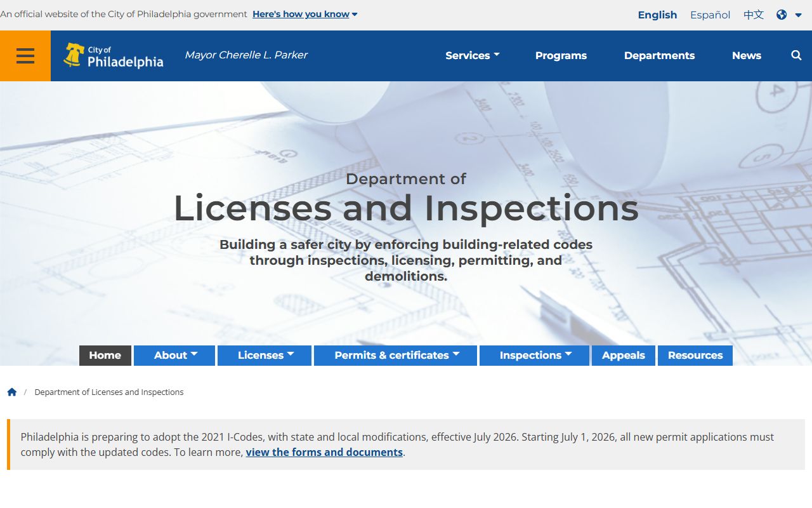The width and height of the screenshot is (812, 508).
Task: Open News in the header navigation
Action: point(746,55)
